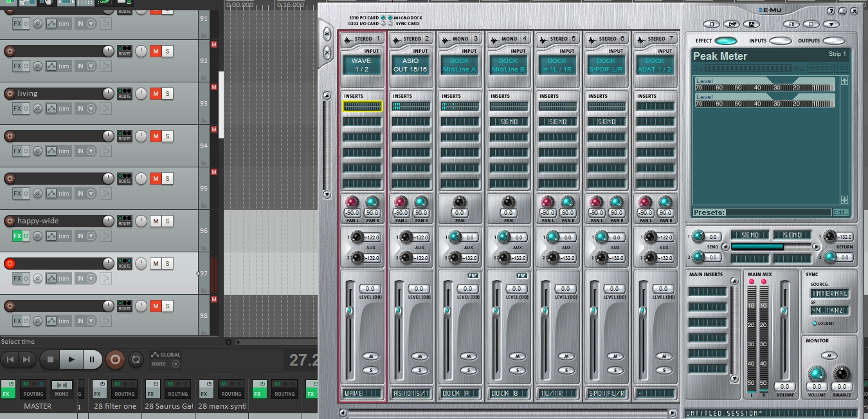Disarm the record-armed track 97
868x419 pixels.
(10, 263)
